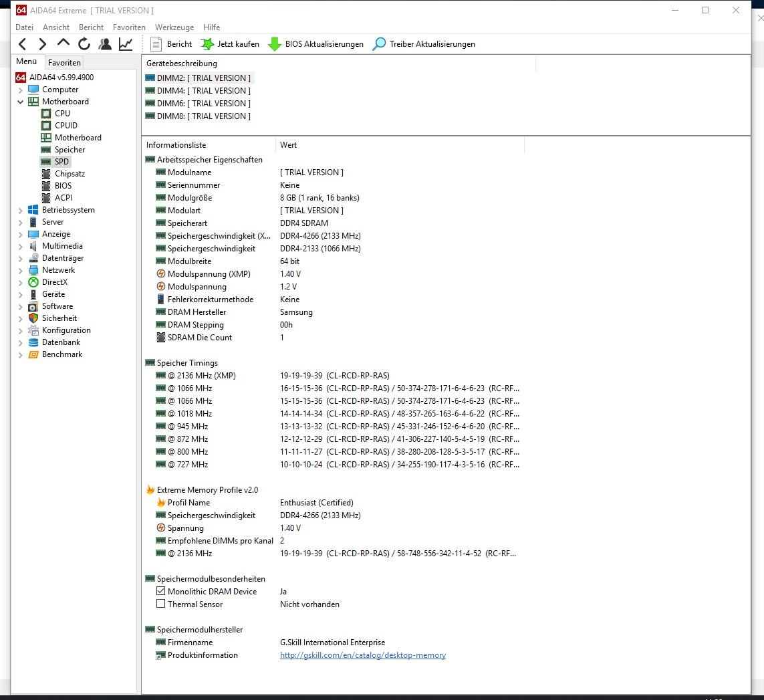Click the SPD memory module icon
764x700 pixels.
tap(46, 161)
